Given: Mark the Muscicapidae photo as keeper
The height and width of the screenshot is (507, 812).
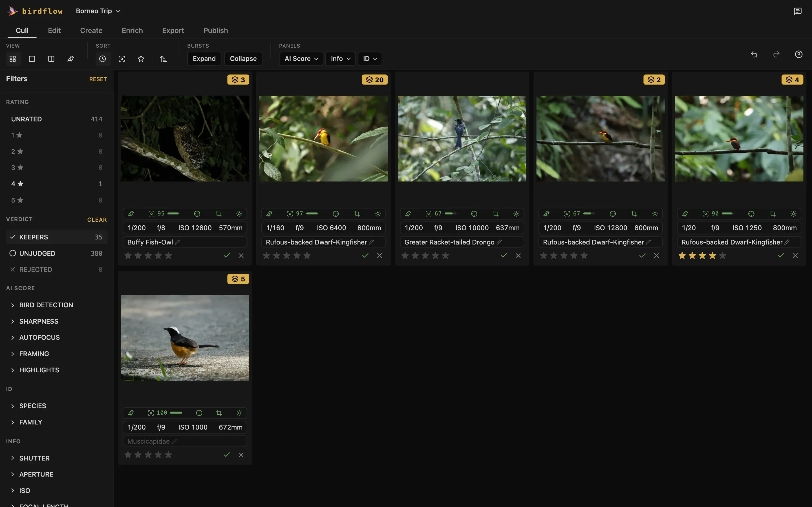Looking at the screenshot, I should click(227, 455).
